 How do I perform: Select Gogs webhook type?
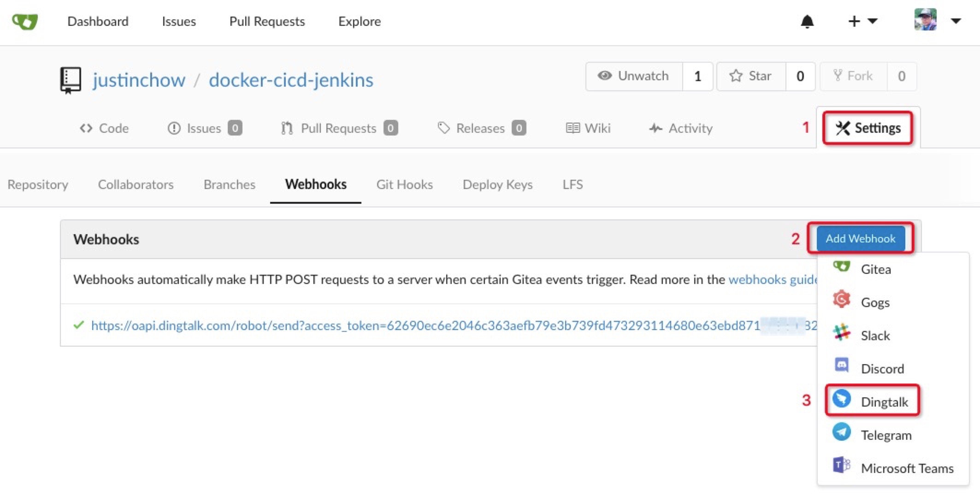pos(874,302)
